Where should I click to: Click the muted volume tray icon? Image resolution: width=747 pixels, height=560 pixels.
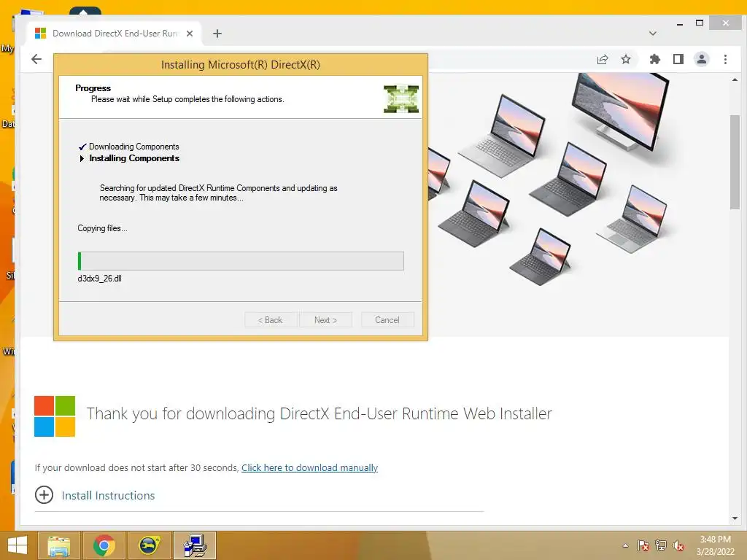678,545
